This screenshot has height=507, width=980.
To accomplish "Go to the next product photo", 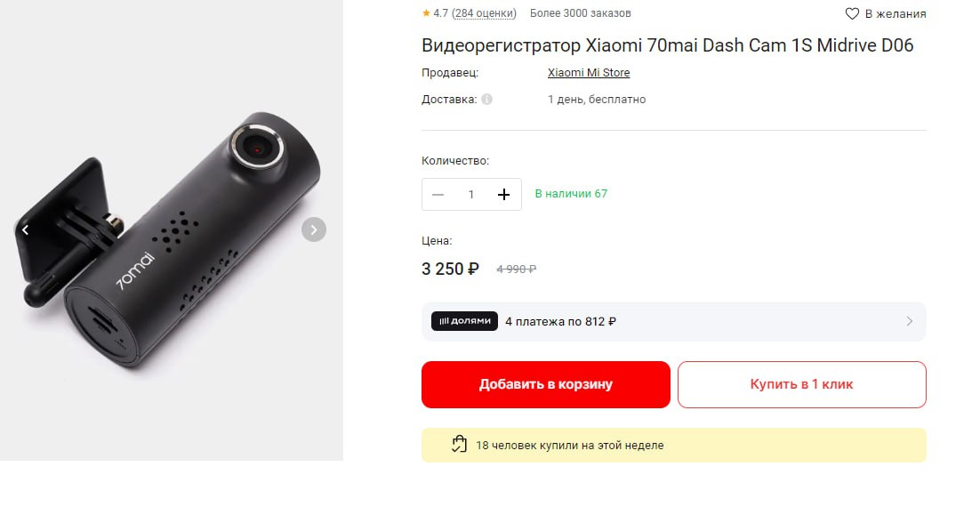I will click(x=313, y=229).
